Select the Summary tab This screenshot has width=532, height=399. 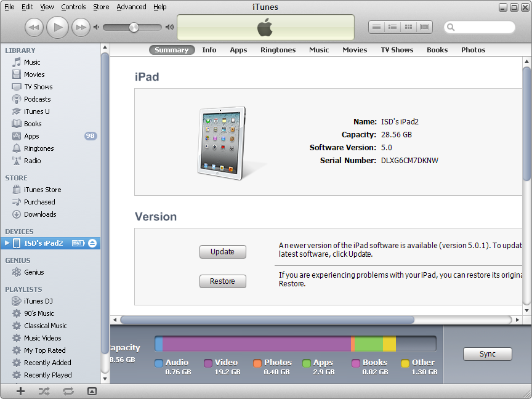[172, 50]
